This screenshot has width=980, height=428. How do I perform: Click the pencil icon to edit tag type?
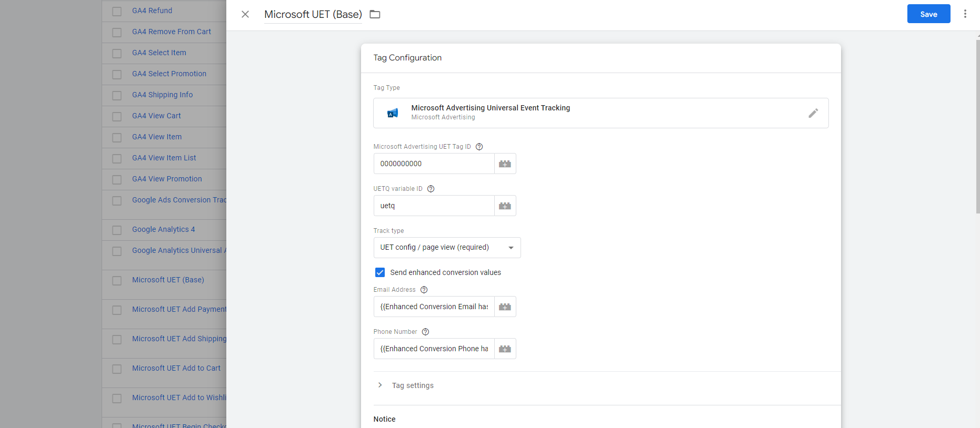tap(813, 113)
